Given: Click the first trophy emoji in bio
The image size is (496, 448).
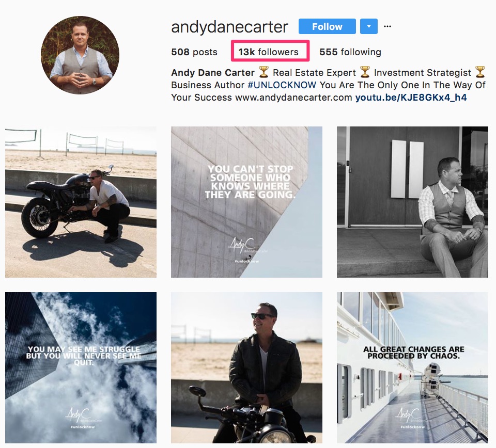Looking at the screenshot, I should coord(263,72).
